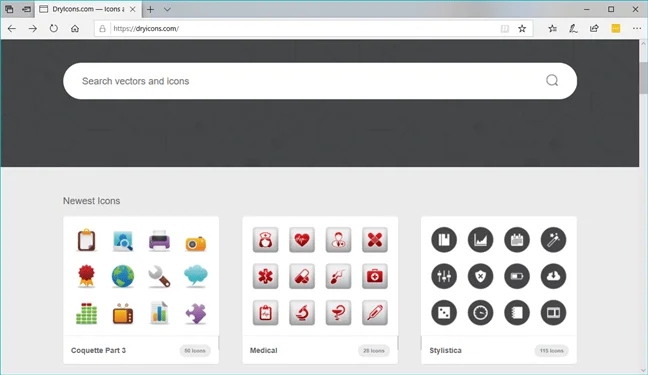Click the Stylistica clock gauge icon
This screenshot has width=648, height=375.
[x=480, y=313]
